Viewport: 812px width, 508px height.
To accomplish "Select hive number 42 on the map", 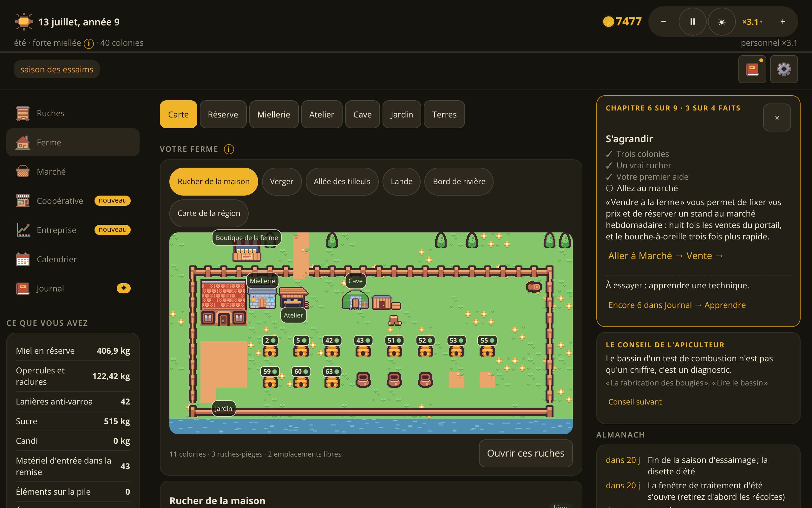I will (x=332, y=346).
